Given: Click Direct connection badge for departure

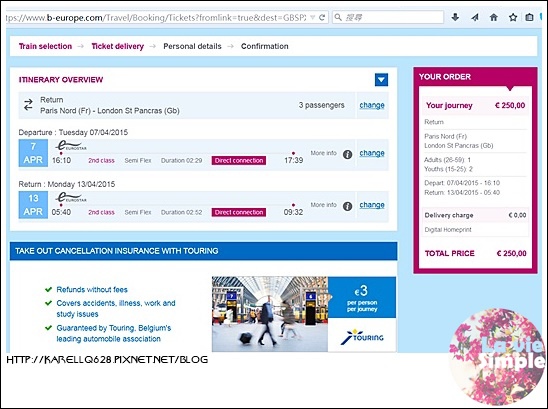Looking at the screenshot, I should [x=239, y=160].
